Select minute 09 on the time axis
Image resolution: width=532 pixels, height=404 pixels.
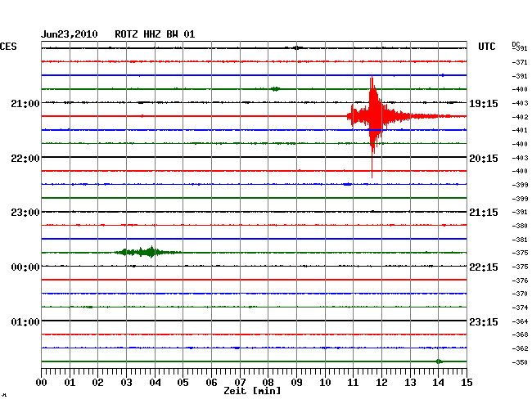(296, 383)
